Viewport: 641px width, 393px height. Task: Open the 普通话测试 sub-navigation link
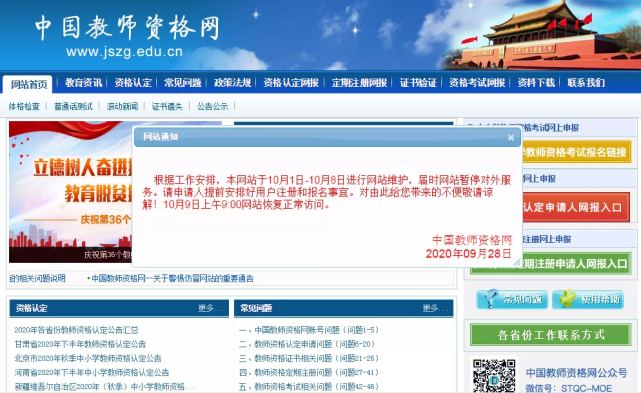(73, 107)
